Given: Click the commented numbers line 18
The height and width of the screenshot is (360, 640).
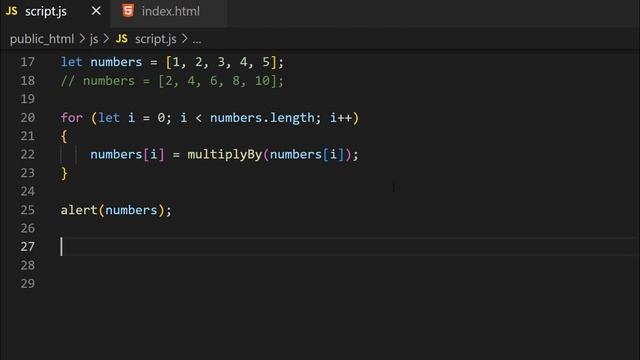Looking at the screenshot, I should click(172, 81).
